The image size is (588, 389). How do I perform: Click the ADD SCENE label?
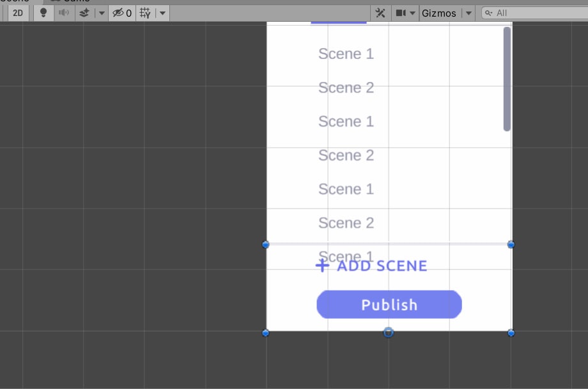coord(382,266)
